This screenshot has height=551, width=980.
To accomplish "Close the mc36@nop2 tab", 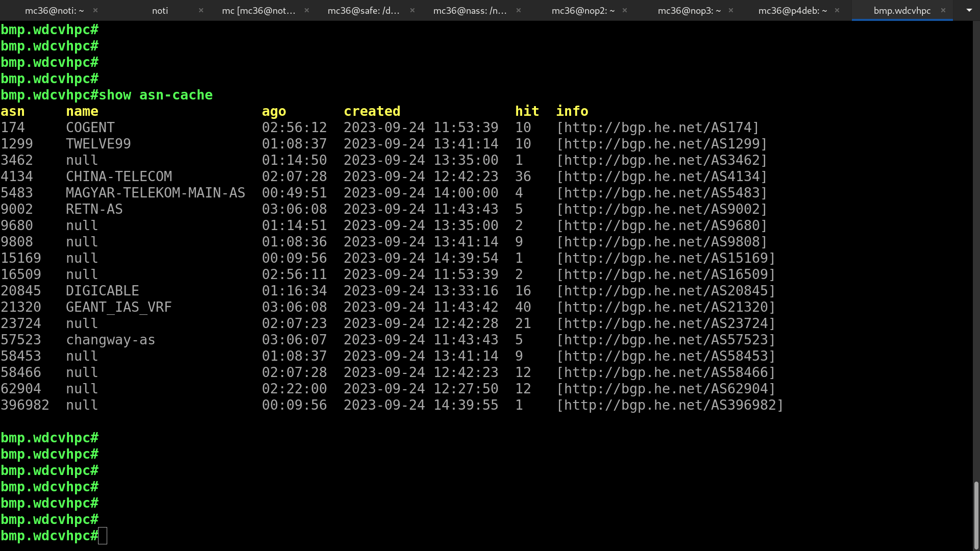I will coord(625,10).
